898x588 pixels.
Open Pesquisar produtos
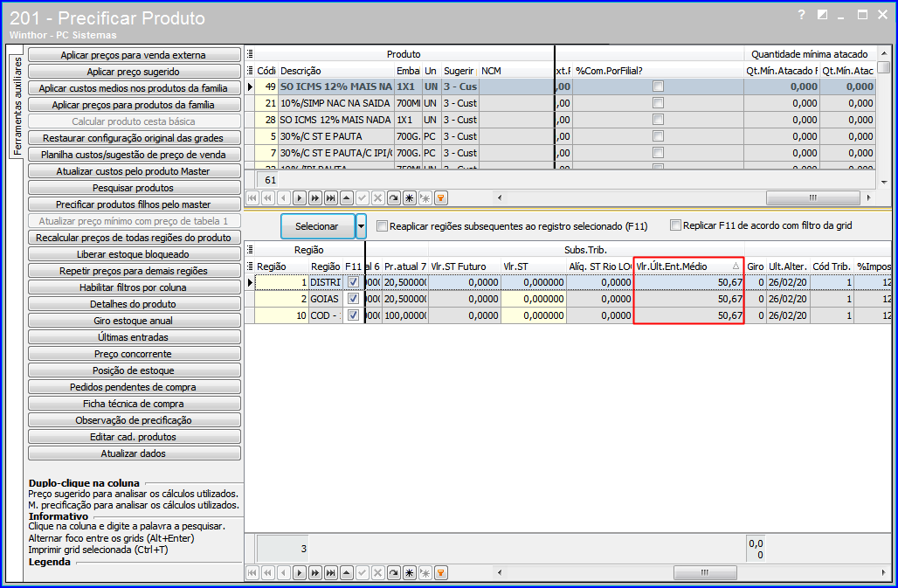[x=134, y=188]
